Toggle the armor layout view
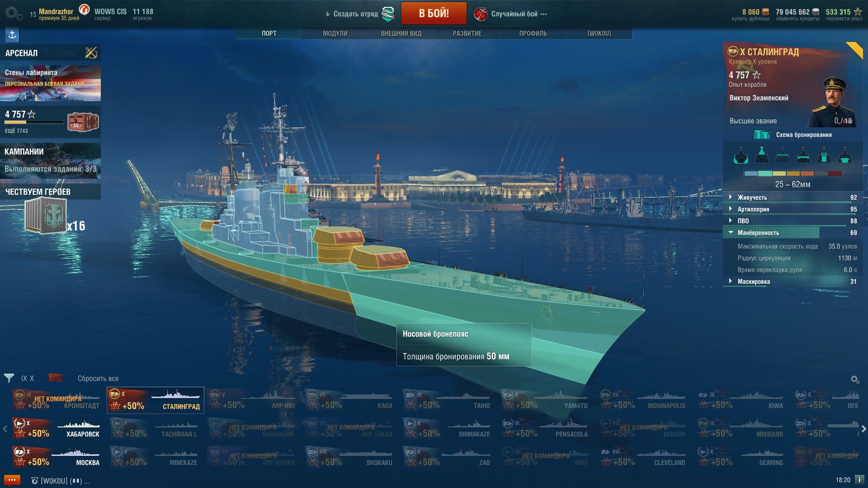Screen dimensions: 868x488 [793, 135]
